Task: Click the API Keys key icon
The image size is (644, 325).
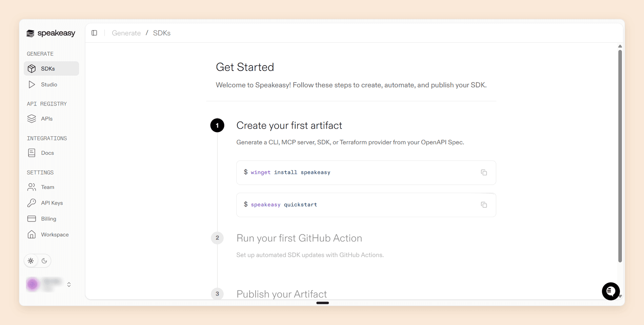Action: pos(32,203)
